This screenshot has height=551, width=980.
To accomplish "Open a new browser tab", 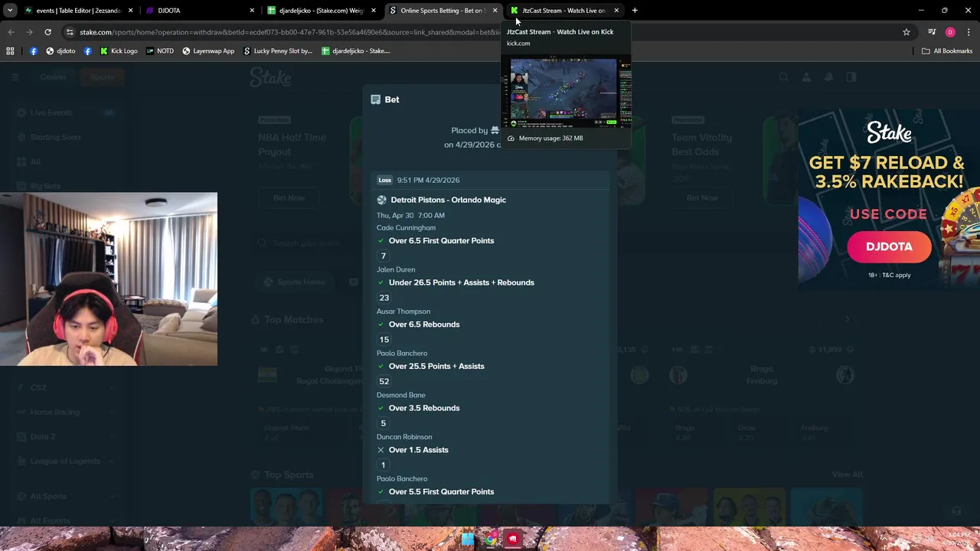I will [x=635, y=11].
